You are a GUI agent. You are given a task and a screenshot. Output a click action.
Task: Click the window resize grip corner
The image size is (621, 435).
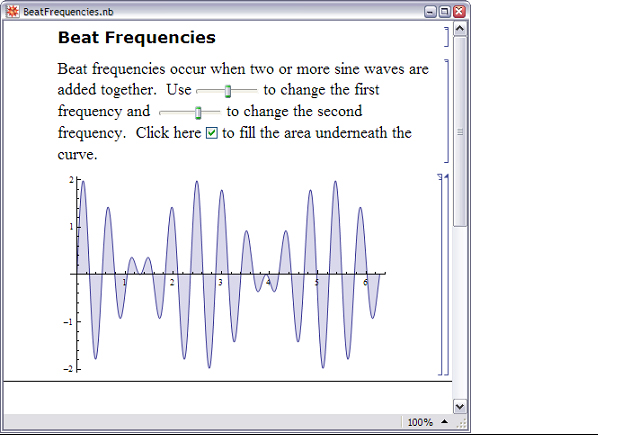coord(461,424)
